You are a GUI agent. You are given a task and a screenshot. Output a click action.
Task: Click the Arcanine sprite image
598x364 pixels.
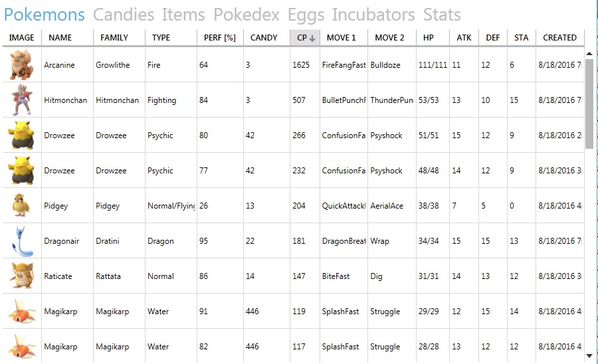(22, 64)
